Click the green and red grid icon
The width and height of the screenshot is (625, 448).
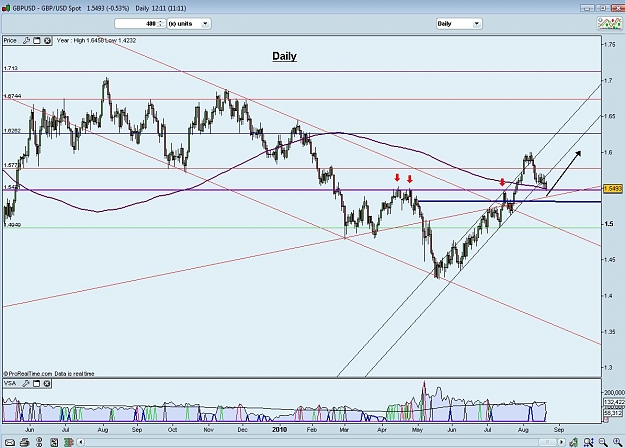click(x=69, y=442)
